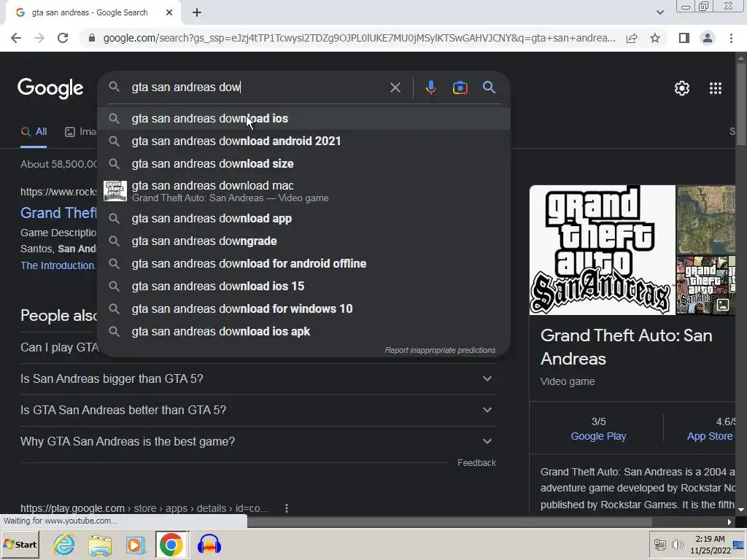Click the San Andreas map thumbnail

(705, 220)
